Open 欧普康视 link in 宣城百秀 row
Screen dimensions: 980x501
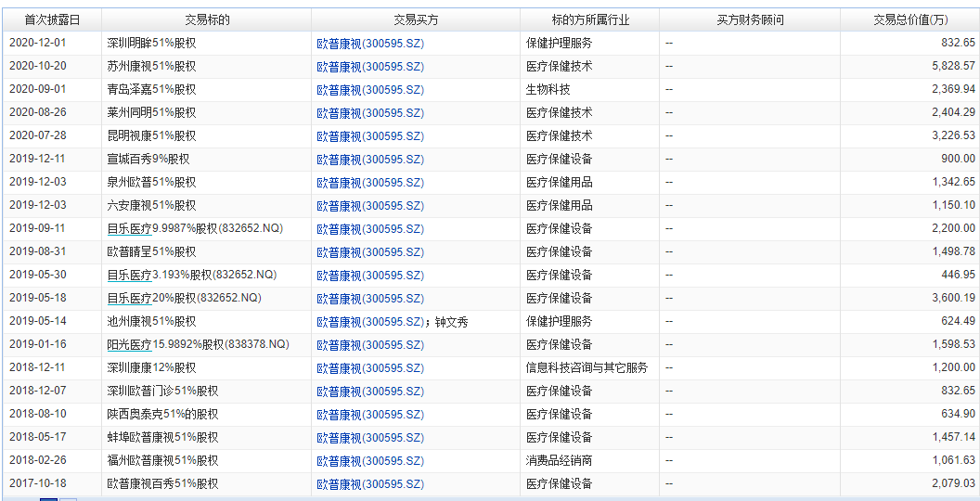[370, 160]
